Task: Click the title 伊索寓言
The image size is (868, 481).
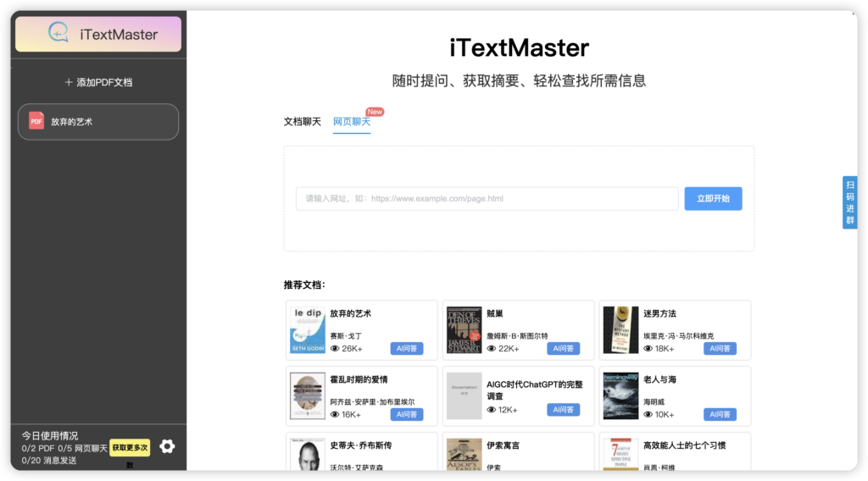Action: point(504,445)
